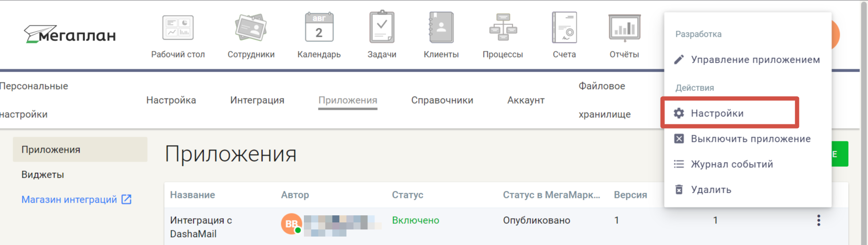Select Выключить приложение in the menu
Screen dimensions: 868x245
[x=750, y=139]
